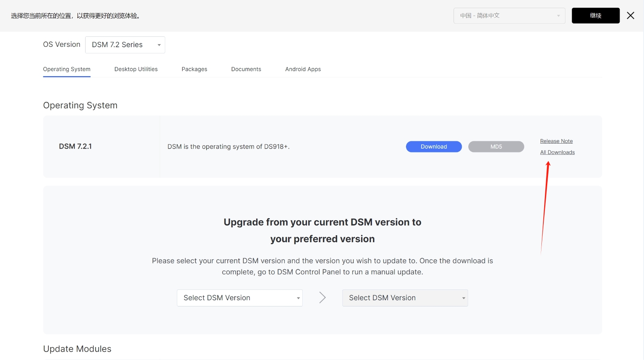
Task: Click the Update Modules section heading
Action: pyautogui.click(x=77, y=349)
